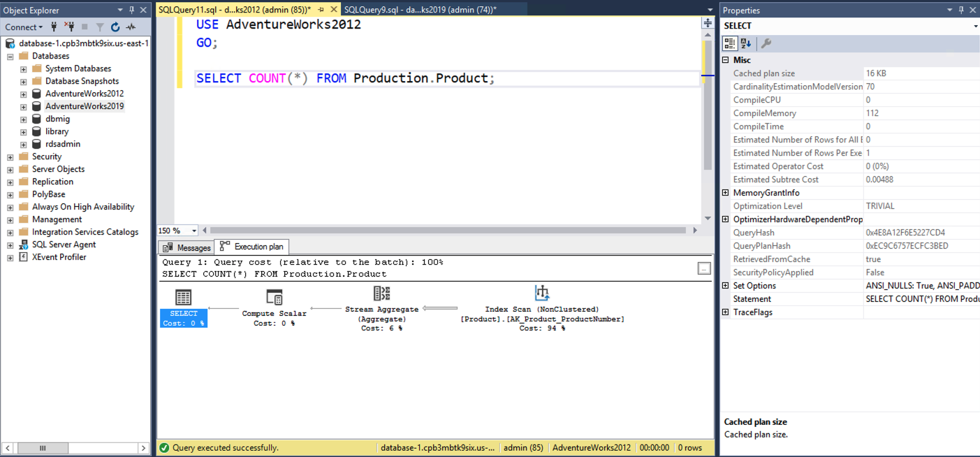Image resolution: width=980 pixels, height=457 pixels.
Task: Switch to the Execution plan tab
Action: [x=251, y=247]
